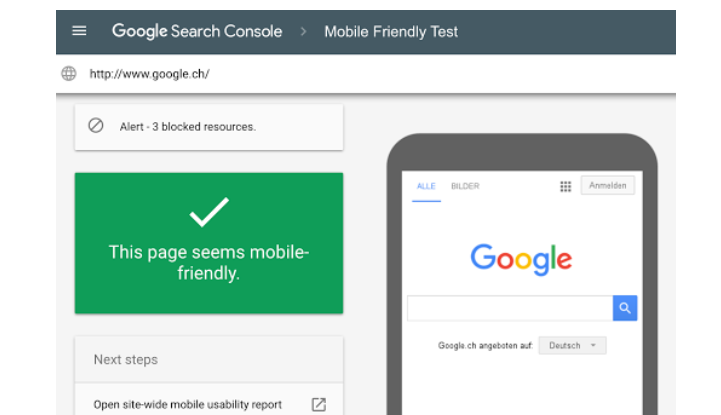This screenshot has width=721, height=415.
Task: Click the blue search magnifier button
Action: tap(625, 308)
